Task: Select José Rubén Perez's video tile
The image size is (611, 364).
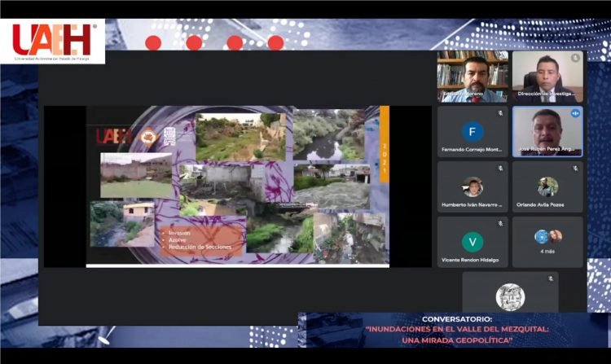Action: [547, 132]
